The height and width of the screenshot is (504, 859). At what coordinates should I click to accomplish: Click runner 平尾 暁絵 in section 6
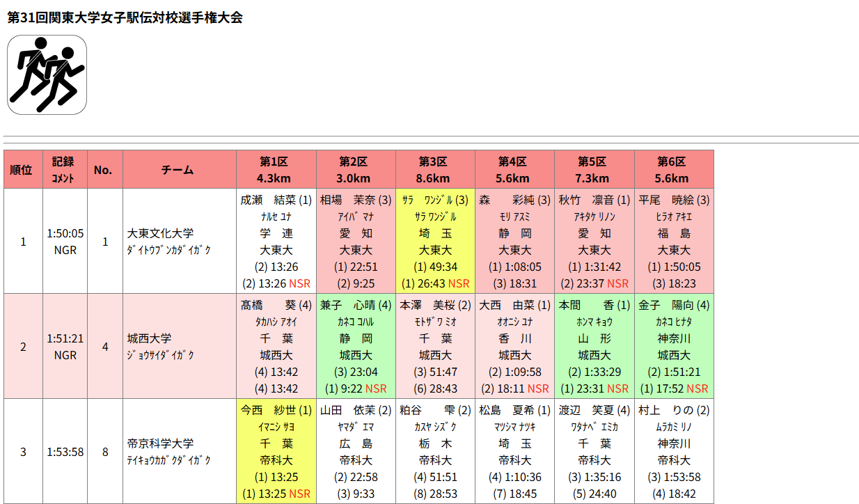coord(673,241)
